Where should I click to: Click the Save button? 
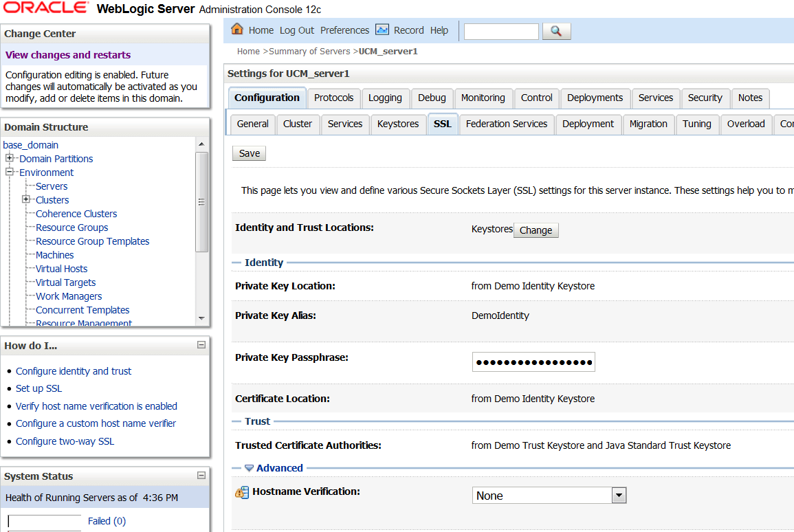pos(249,153)
